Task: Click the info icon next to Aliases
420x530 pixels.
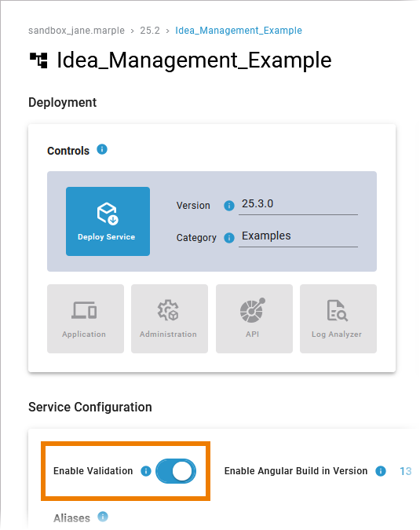Action: click(103, 517)
